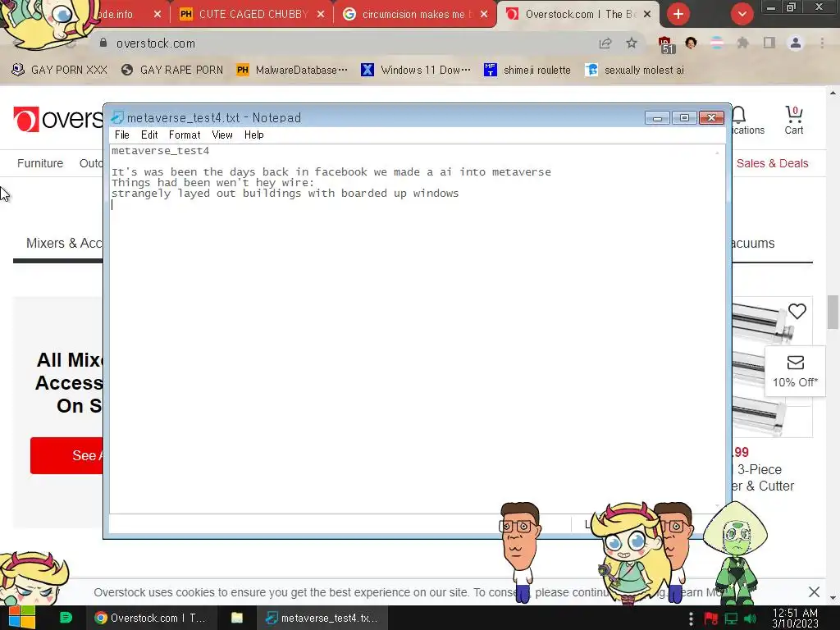The height and width of the screenshot is (630, 840).
Task: Close the metaverse_test4.txt Notepad window
Action: pyautogui.click(x=711, y=117)
